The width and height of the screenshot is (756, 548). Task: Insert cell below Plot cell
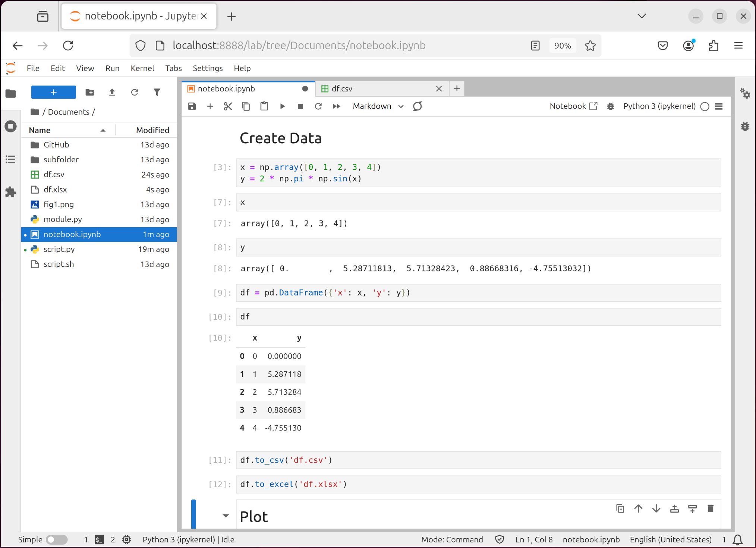693,508
